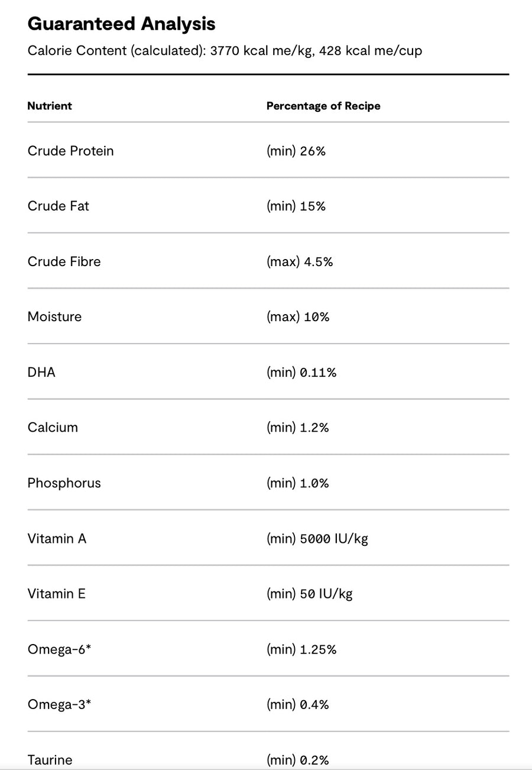The width and height of the screenshot is (532, 770).
Task: Click the (max) 4.5% fibre value
Action: [299, 261]
